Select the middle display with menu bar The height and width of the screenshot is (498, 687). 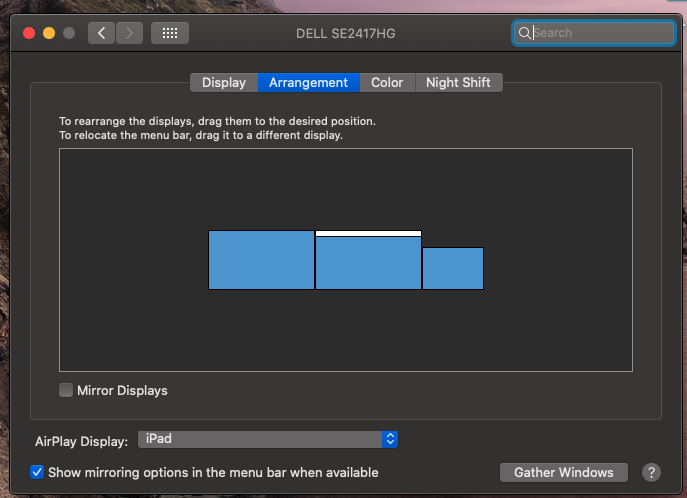pos(368,264)
